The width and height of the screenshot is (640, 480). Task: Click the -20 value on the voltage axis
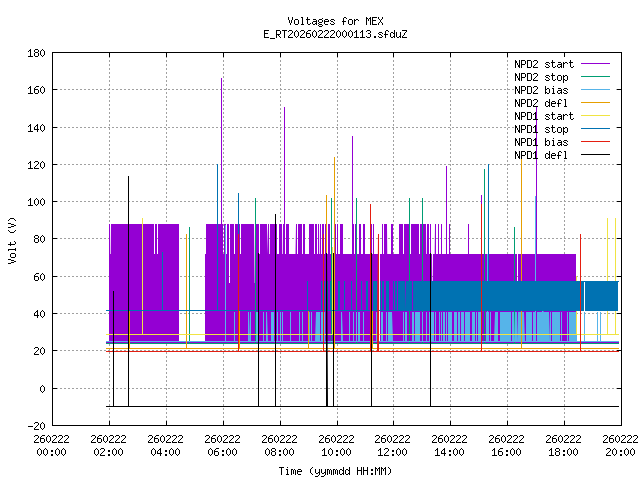[34, 426]
